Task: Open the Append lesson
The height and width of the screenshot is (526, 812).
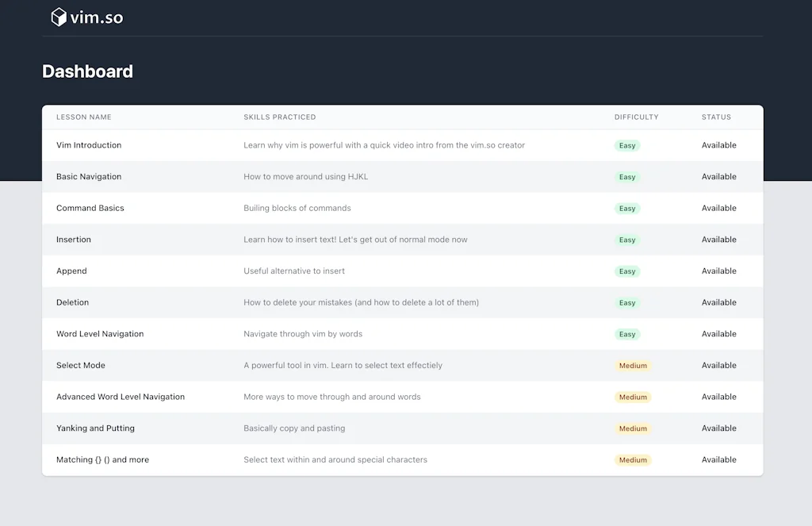Action: coord(71,271)
